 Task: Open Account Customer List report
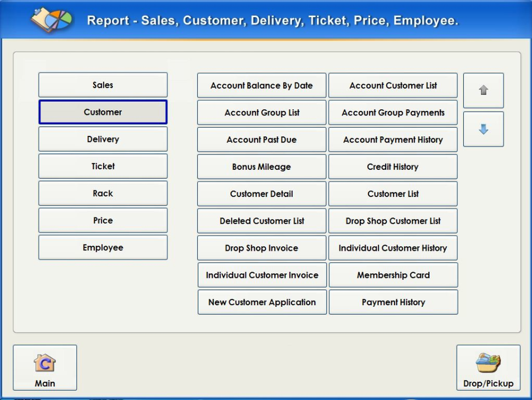393,86
